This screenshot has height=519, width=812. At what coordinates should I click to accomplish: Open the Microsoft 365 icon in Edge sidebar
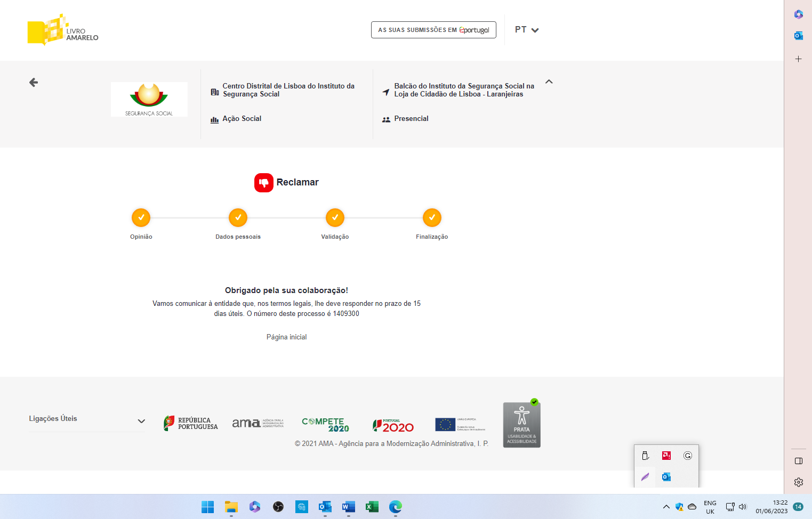[x=798, y=14]
